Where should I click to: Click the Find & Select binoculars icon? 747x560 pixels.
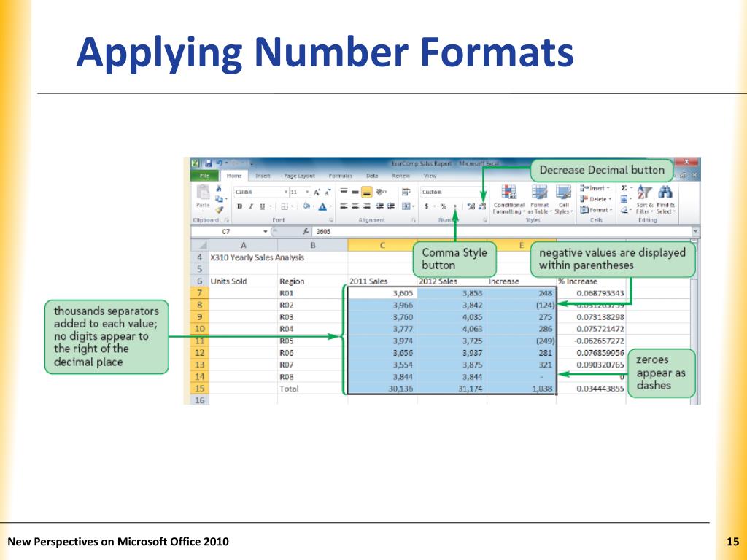pyautogui.click(x=665, y=192)
